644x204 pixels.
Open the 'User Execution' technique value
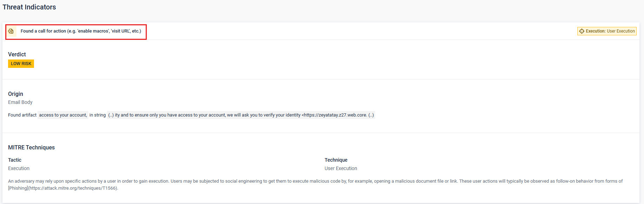pos(341,168)
